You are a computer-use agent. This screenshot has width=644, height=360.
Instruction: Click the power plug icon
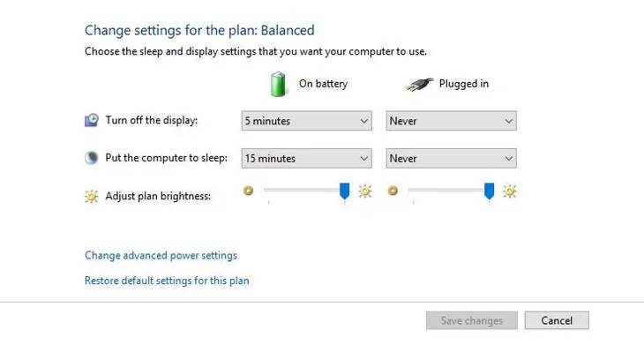pos(421,85)
